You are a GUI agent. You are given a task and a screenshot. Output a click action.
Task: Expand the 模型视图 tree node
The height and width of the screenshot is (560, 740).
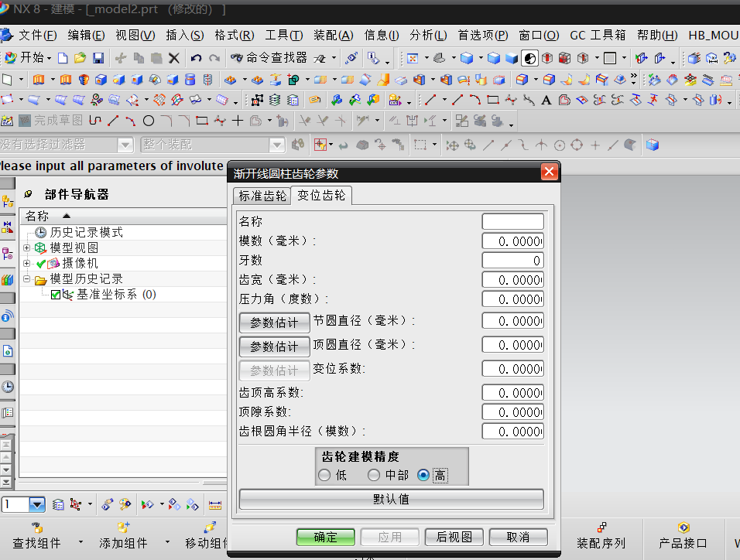coord(27,248)
